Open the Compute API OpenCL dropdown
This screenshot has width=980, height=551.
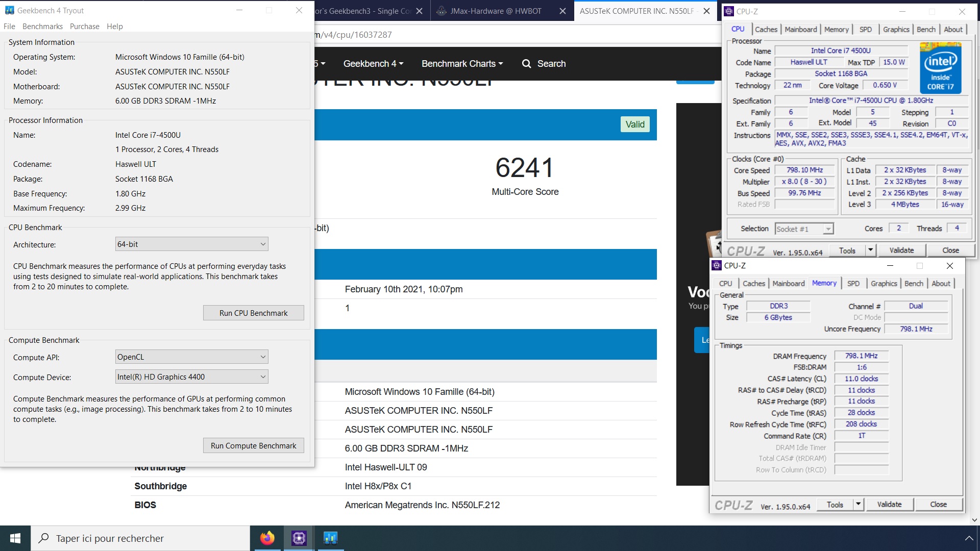coord(191,357)
